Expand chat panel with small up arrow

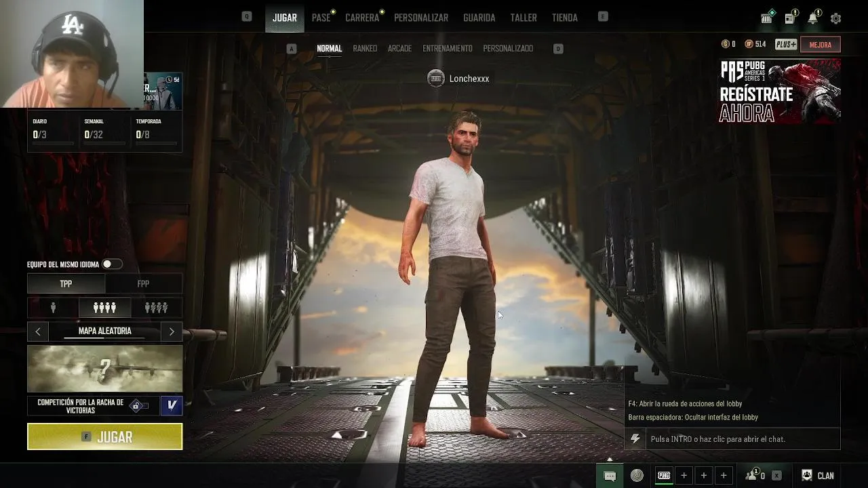click(610, 460)
